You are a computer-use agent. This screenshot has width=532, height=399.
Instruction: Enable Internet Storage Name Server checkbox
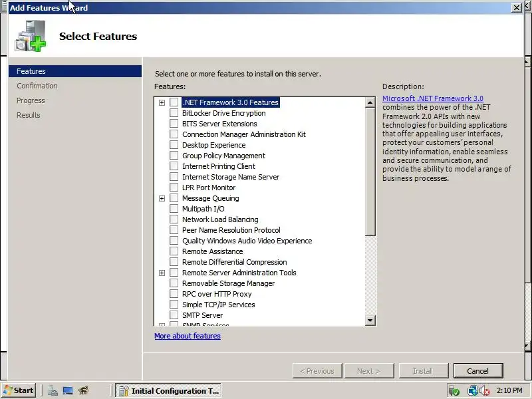tap(174, 177)
